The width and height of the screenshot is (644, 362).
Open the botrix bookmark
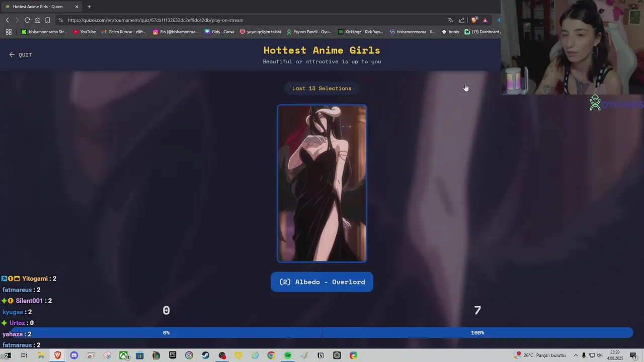coord(450,32)
